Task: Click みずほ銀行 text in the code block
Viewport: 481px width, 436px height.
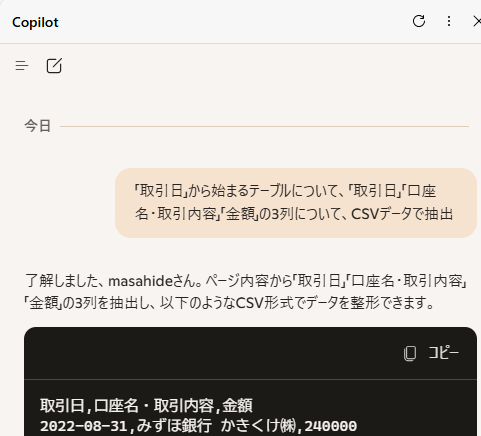Action: [174, 426]
